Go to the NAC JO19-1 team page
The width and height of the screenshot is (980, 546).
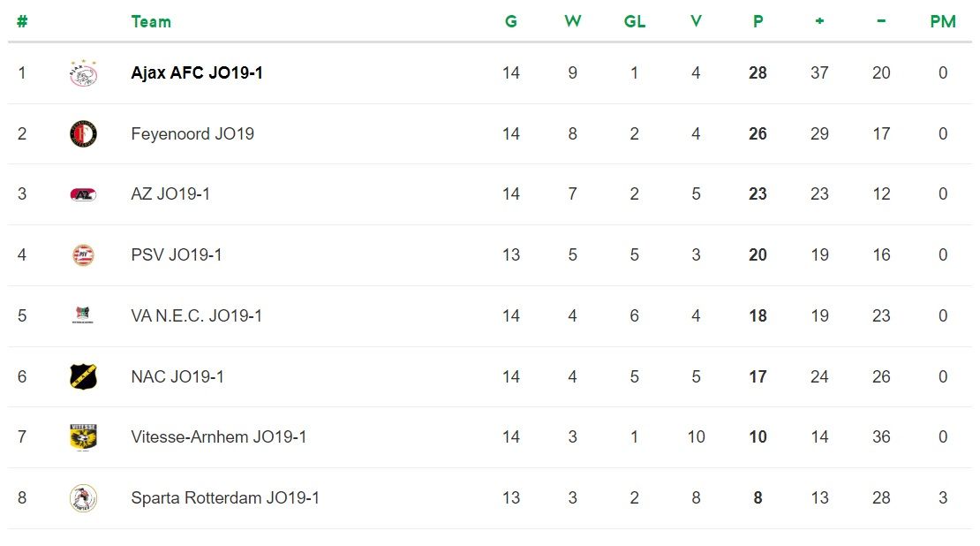tap(177, 377)
